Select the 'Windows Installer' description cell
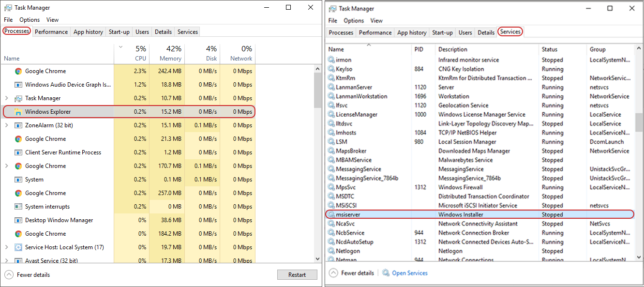Screen dimensions: 644x287 point(461,214)
